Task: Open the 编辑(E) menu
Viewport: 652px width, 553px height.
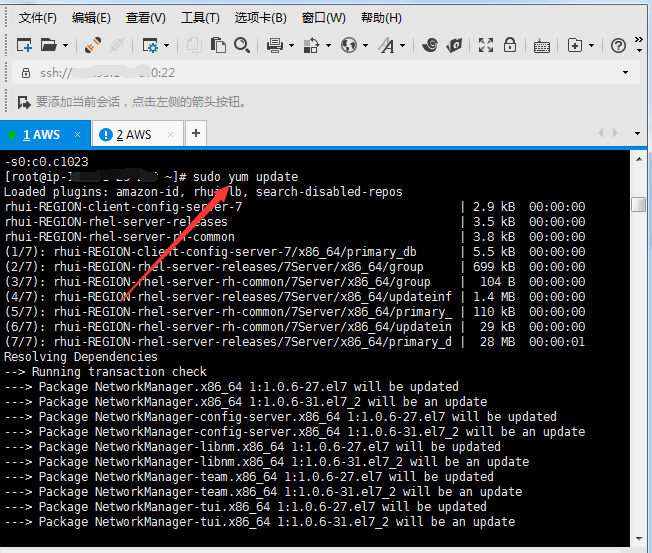Action: pos(91,18)
